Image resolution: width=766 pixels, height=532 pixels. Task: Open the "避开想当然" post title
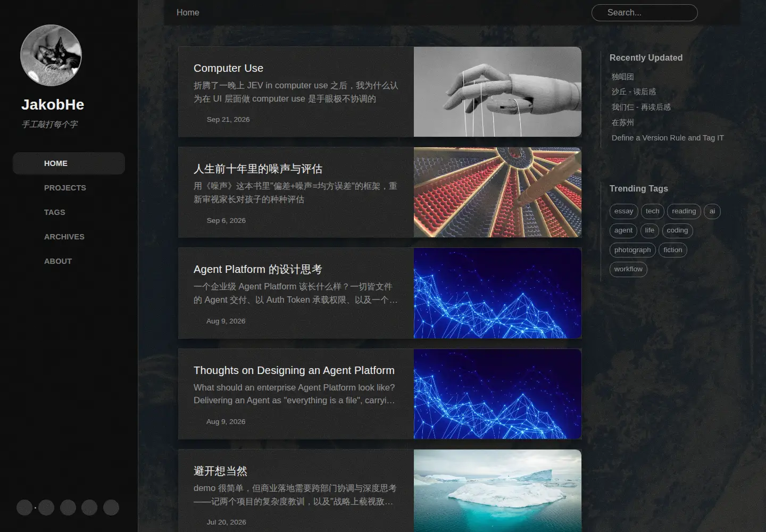pyautogui.click(x=220, y=471)
